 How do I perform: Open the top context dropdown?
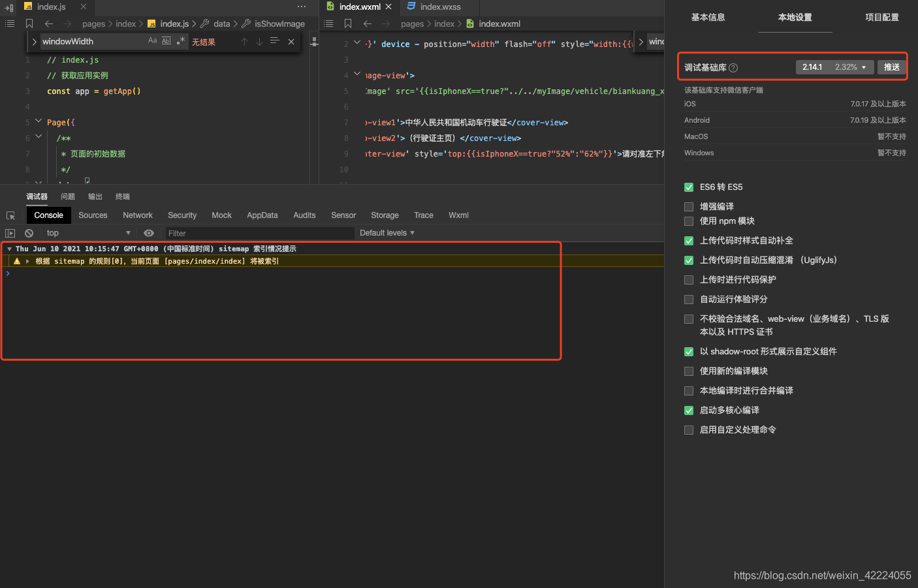(x=88, y=233)
